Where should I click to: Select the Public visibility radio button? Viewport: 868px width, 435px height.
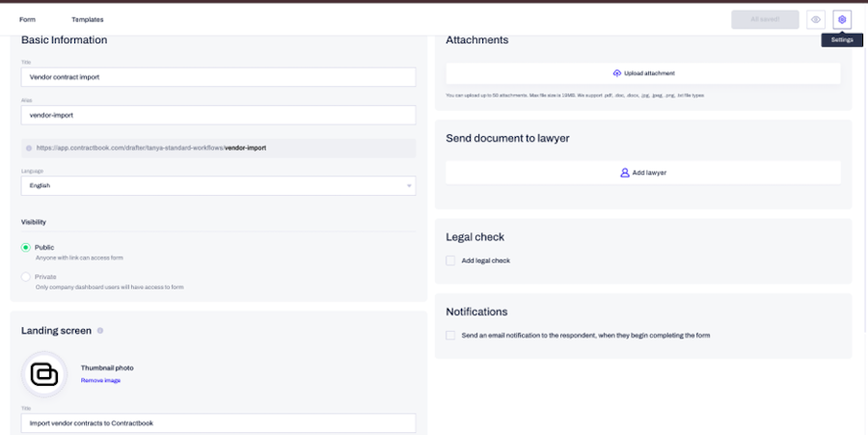coord(25,247)
